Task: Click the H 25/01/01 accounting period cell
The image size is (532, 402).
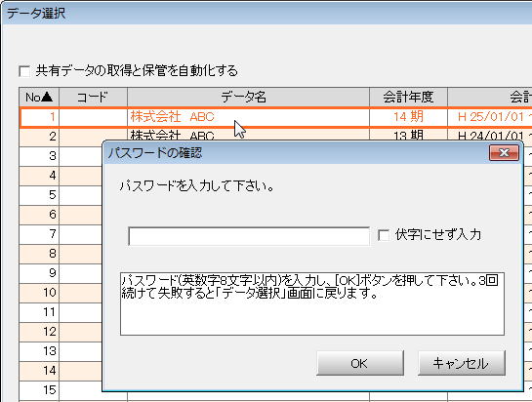Action: click(x=490, y=117)
